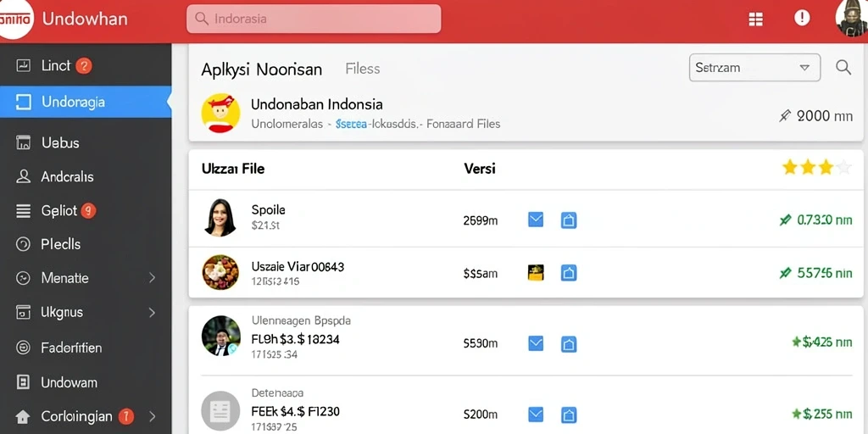Click green pin icon in Uszaie Viar row
Image resolution: width=868 pixels, height=434 pixels.
coord(784,272)
